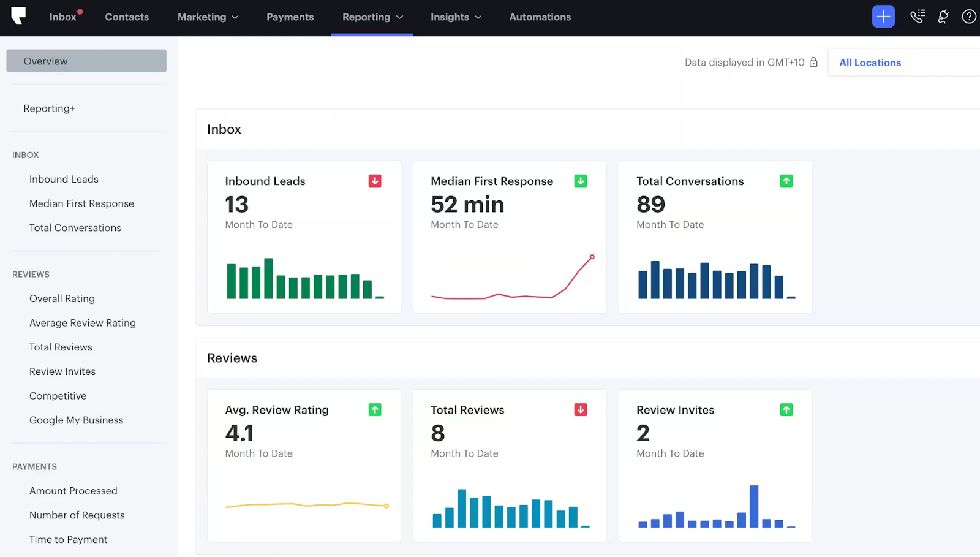Viewport: 980px width, 557px height.
Task: Click the red down arrow on Total Reviews
Action: tap(581, 409)
